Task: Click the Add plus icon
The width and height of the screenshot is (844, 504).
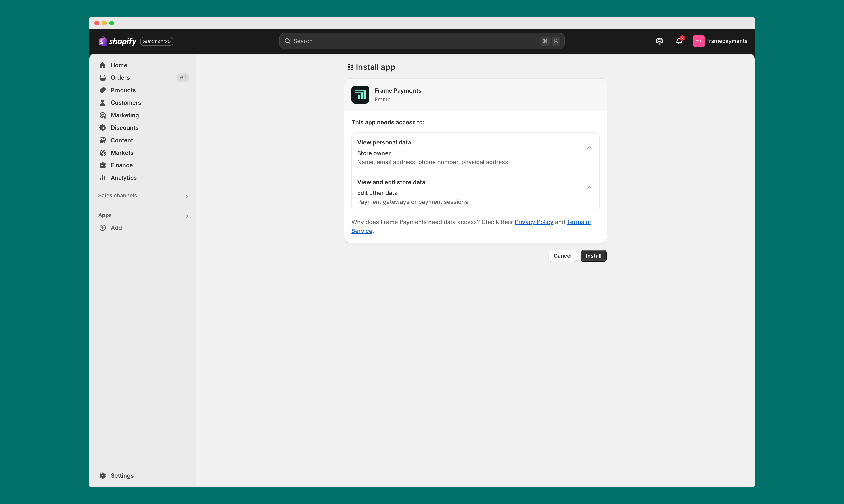Action: point(102,228)
